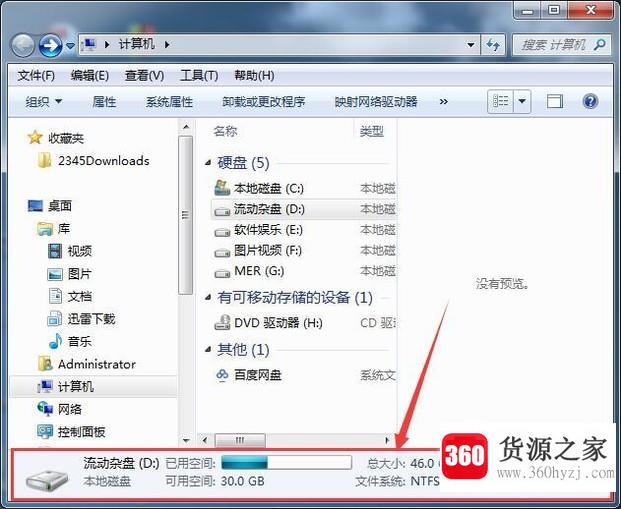
Task: Open 迅雷下载 in the navigation pane
Action: point(81,318)
